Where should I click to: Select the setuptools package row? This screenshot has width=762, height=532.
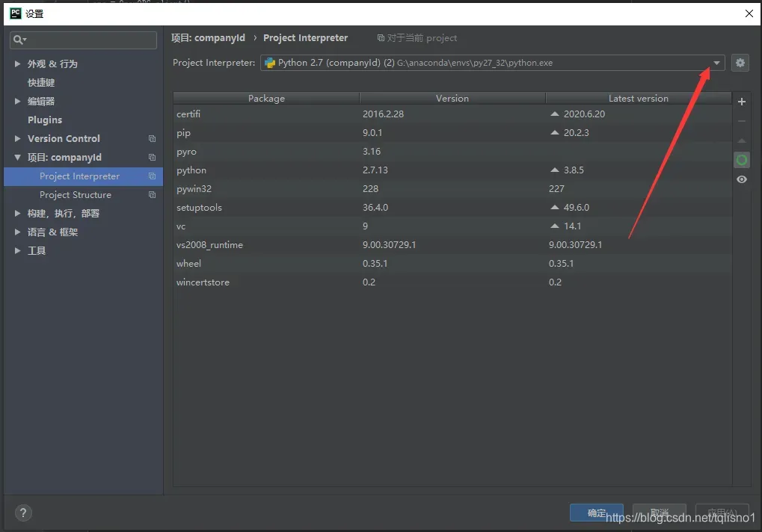[x=452, y=207]
